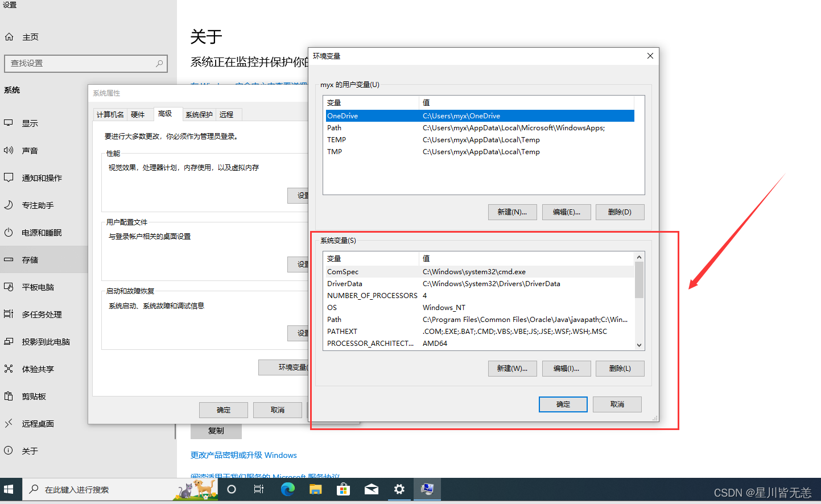Open Microsoft Edge from the taskbar
821x504 pixels.
[x=287, y=489]
